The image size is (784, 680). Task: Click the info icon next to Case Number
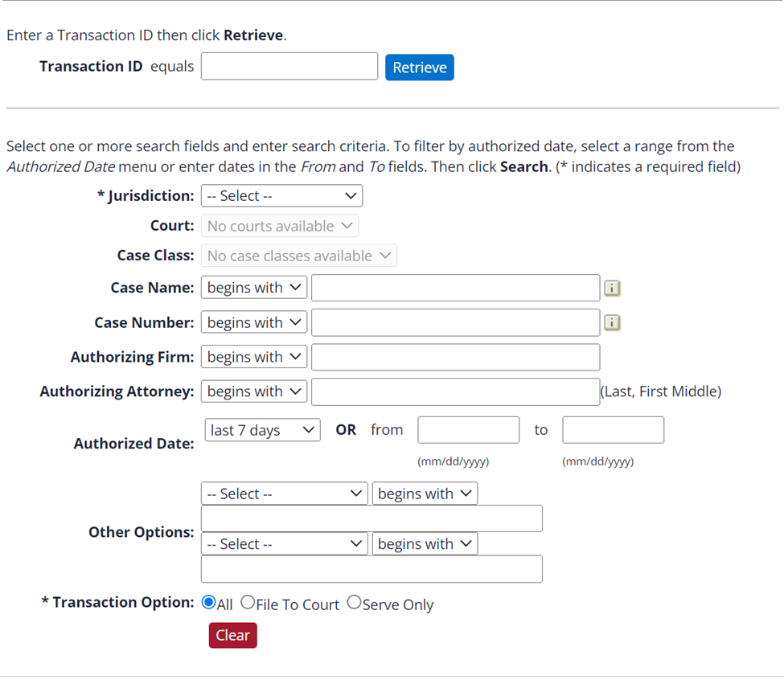pyautogui.click(x=612, y=322)
